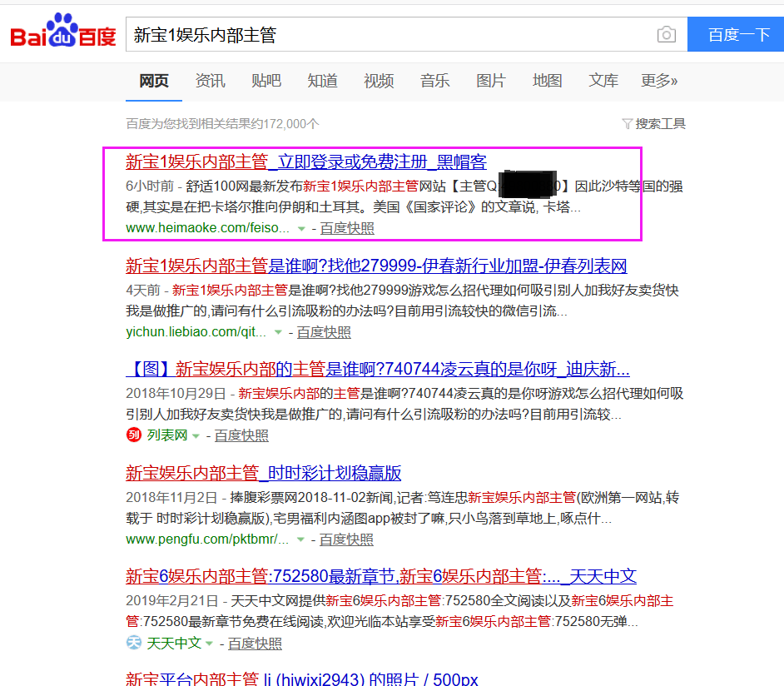This screenshot has height=686, width=784.
Task: Click the search filter funnel icon
Action: pos(627,123)
